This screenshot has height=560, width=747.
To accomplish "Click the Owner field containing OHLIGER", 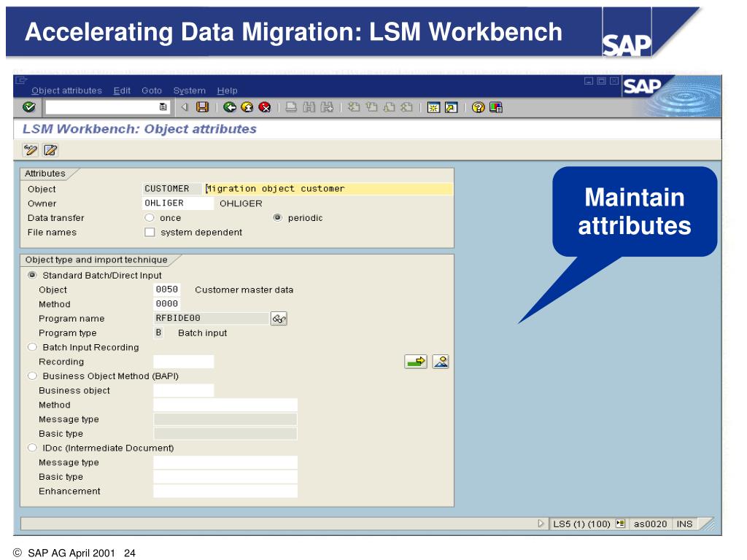I will pos(178,203).
